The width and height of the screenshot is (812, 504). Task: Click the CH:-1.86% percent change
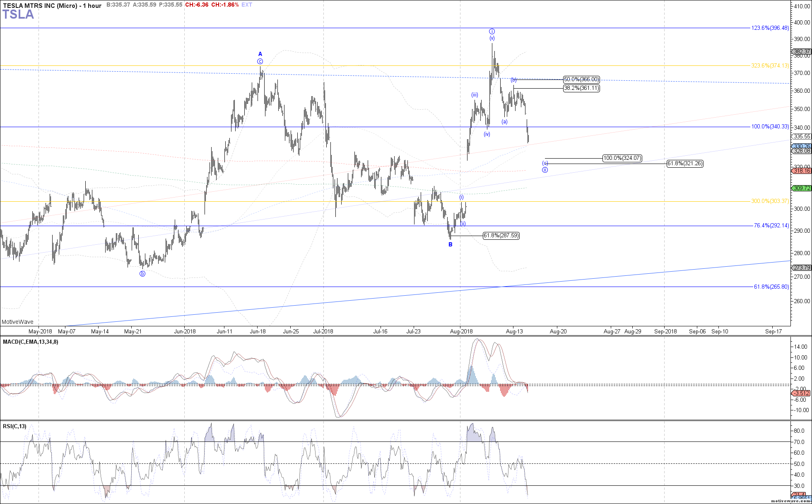(x=225, y=5)
